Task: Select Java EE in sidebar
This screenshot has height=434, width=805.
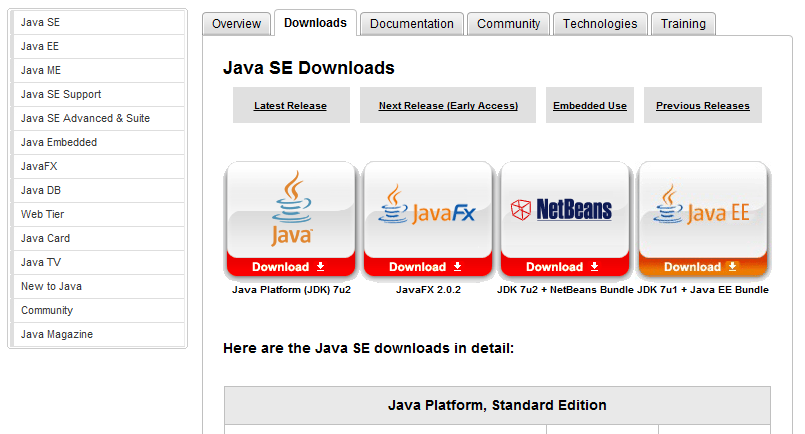Action: pos(99,47)
